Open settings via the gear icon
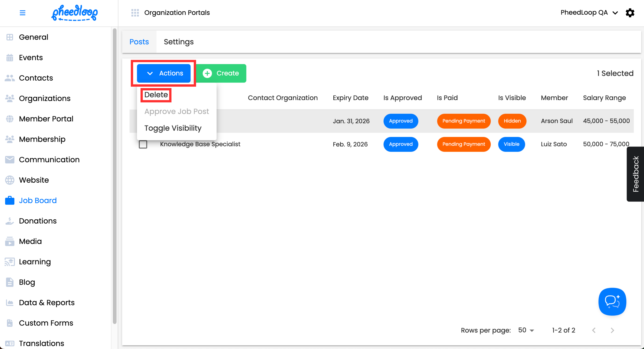Screen dimensions: 644x349 point(630,13)
